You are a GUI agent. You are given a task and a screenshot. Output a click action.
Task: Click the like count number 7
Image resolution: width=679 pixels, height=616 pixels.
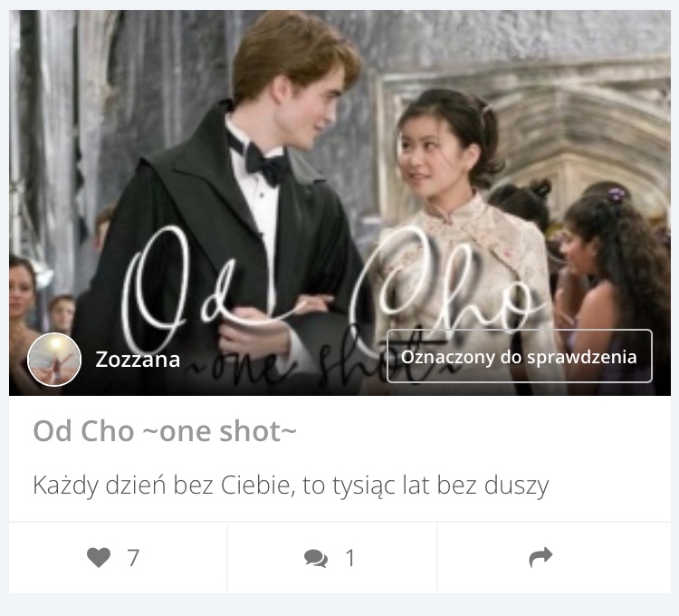click(133, 557)
